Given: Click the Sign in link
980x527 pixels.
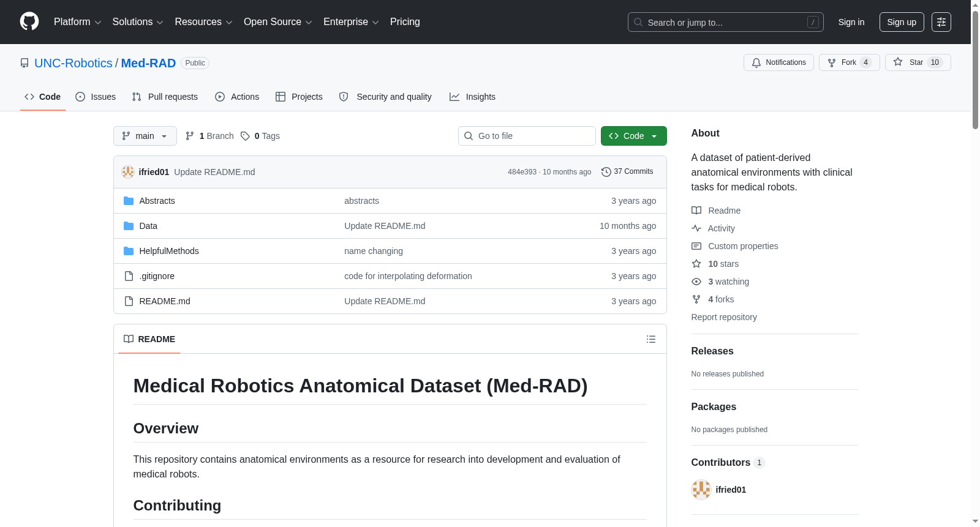Looking at the screenshot, I should point(851,22).
